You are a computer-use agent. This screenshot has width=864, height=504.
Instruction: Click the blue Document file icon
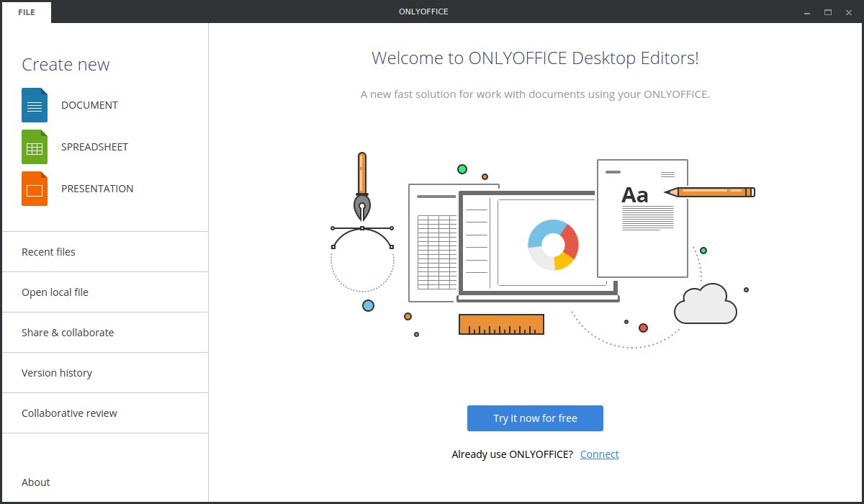35,105
